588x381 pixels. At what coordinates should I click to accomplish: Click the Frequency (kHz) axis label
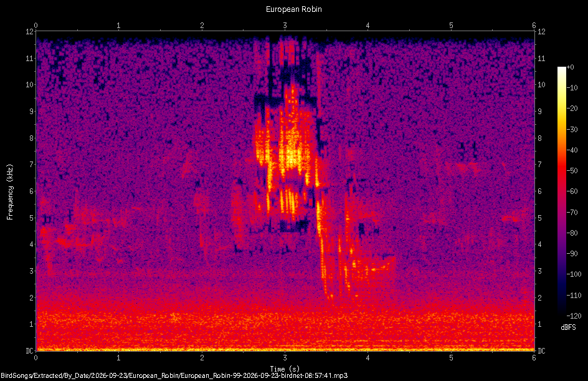click(10, 192)
